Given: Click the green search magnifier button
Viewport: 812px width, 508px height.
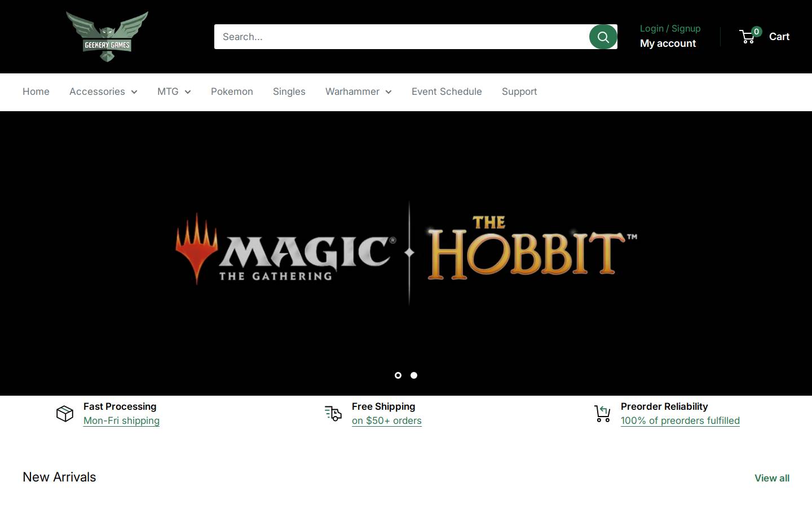Looking at the screenshot, I should pos(603,37).
